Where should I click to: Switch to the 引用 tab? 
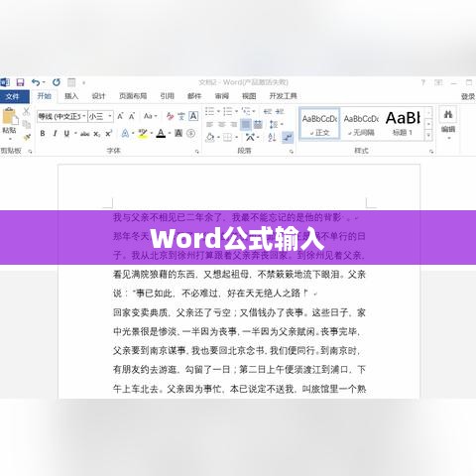click(168, 96)
